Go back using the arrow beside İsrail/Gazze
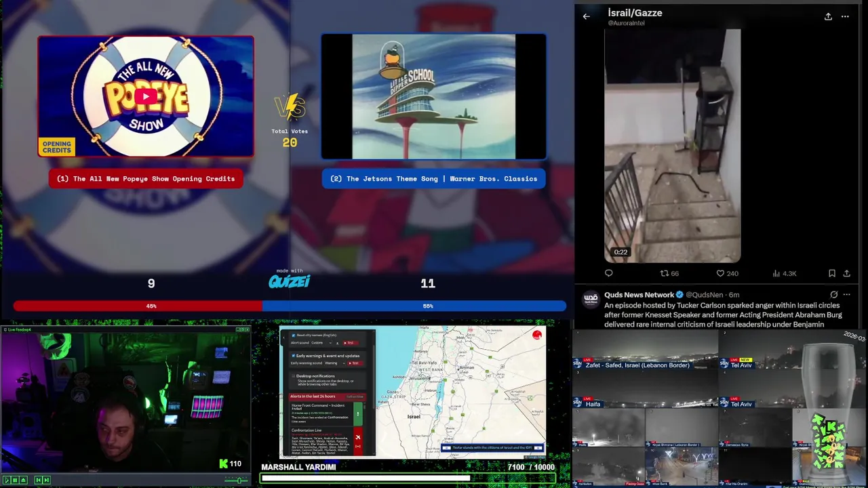 tap(587, 16)
